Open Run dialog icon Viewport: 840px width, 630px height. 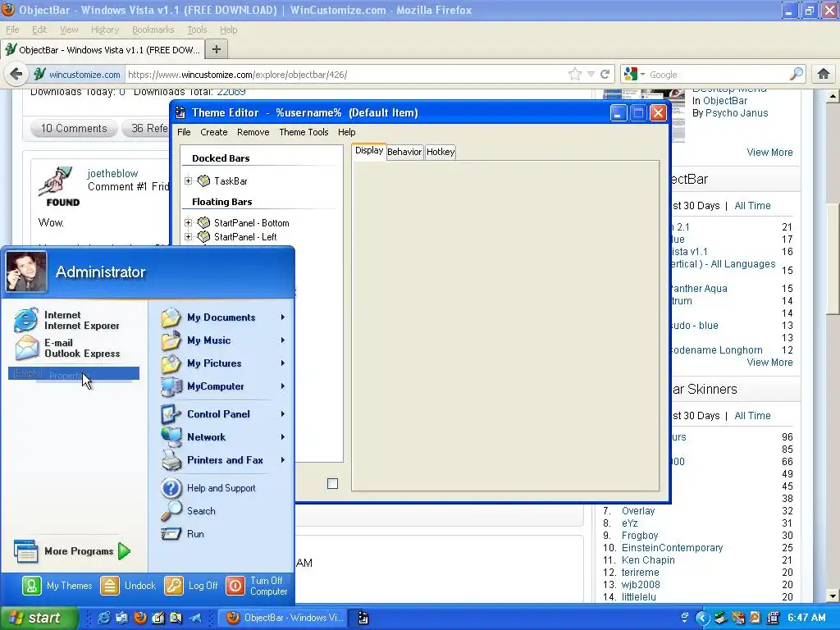coord(171,534)
